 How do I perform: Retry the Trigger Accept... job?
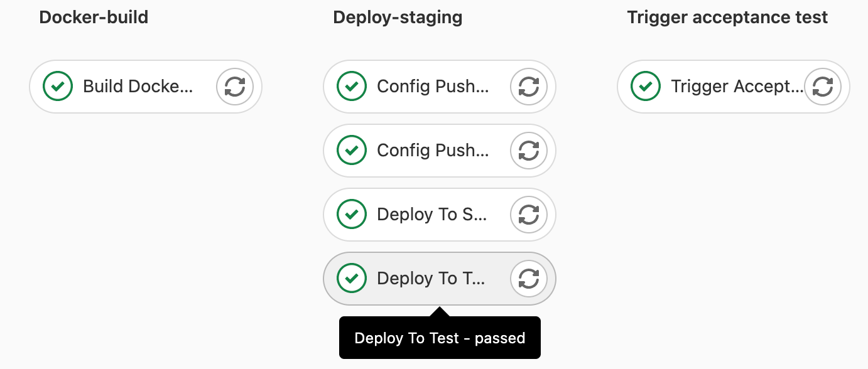[x=823, y=87]
